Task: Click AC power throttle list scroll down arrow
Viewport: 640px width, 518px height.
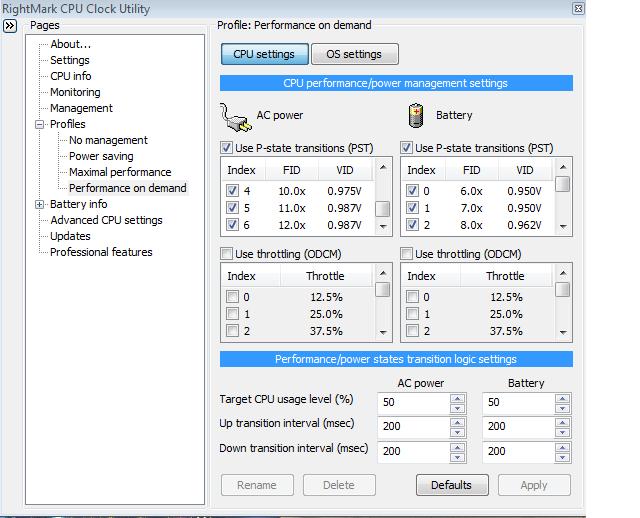Action: click(383, 333)
